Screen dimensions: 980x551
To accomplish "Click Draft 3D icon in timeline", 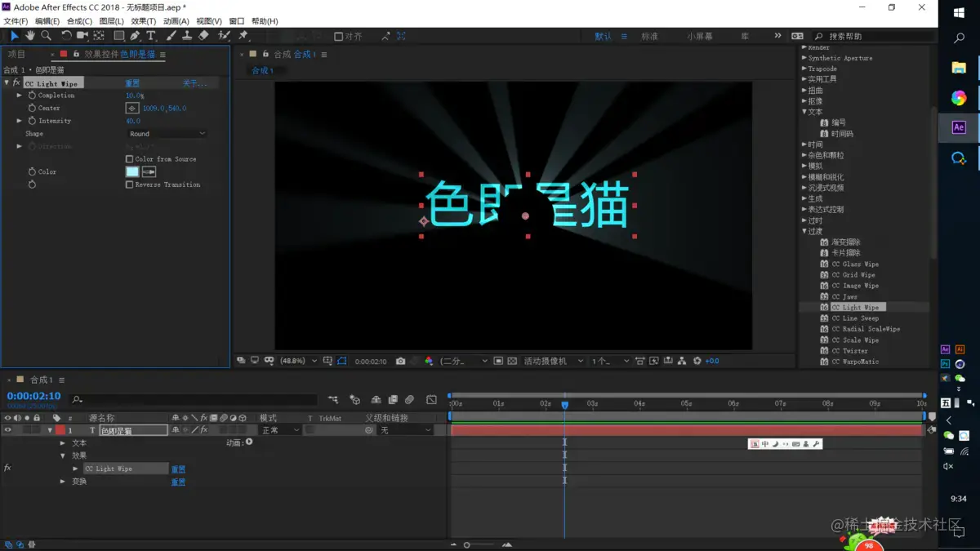I will point(355,400).
